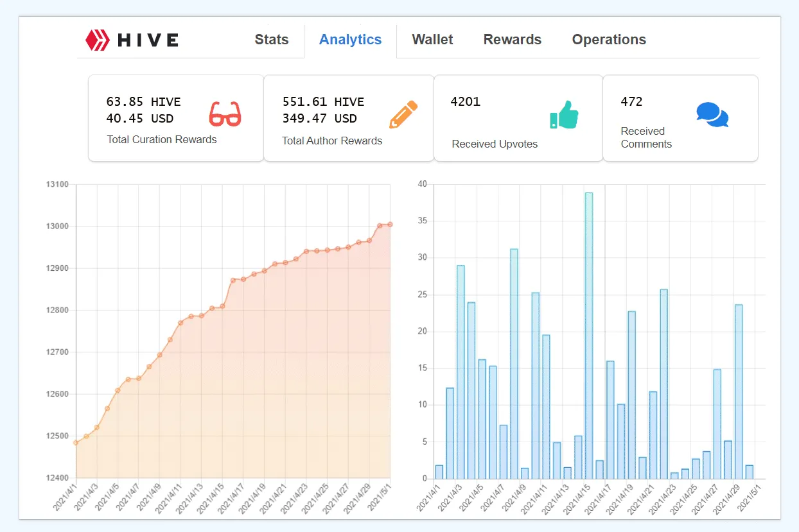799x532 pixels.
Task: Click the 551.61 HIVE value
Action: (x=323, y=101)
